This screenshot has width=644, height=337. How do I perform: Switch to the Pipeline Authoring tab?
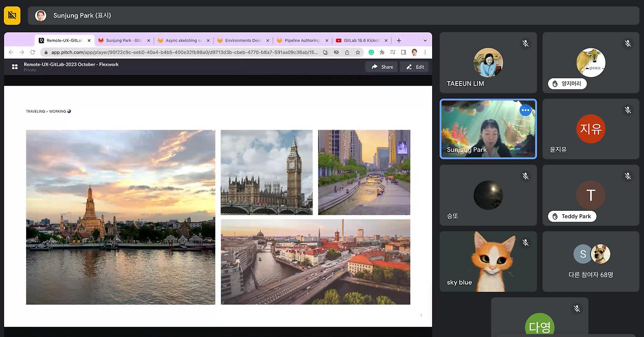[x=302, y=41]
